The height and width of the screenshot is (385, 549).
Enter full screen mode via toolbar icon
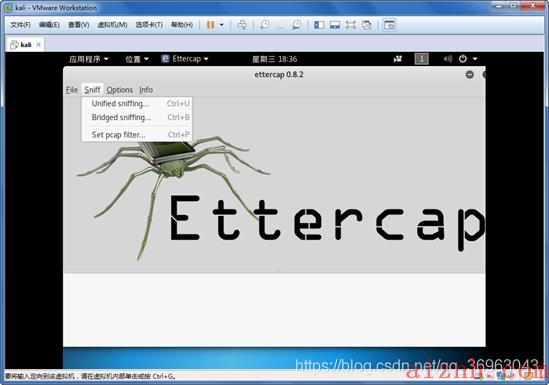[x=350, y=25]
